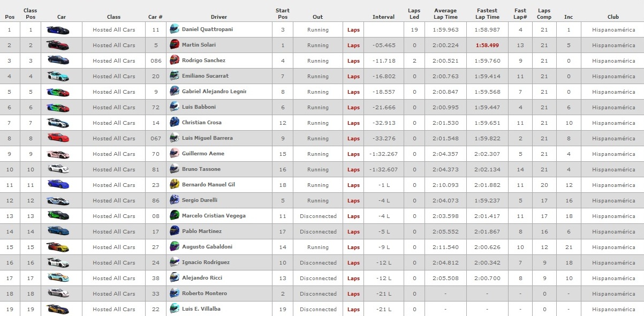
Task: Open driver profile Gabriel Alejandro Legnir
Action: (214, 92)
